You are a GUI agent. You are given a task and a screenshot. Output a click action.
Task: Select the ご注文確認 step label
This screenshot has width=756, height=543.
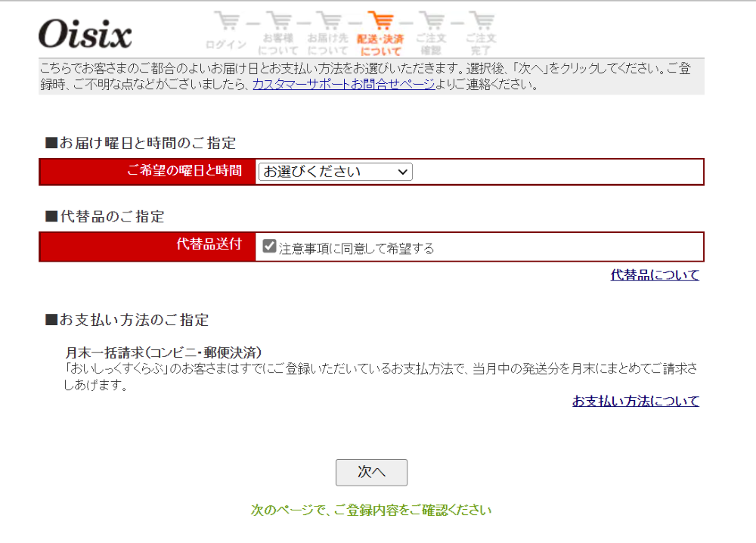pyautogui.click(x=431, y=44)
